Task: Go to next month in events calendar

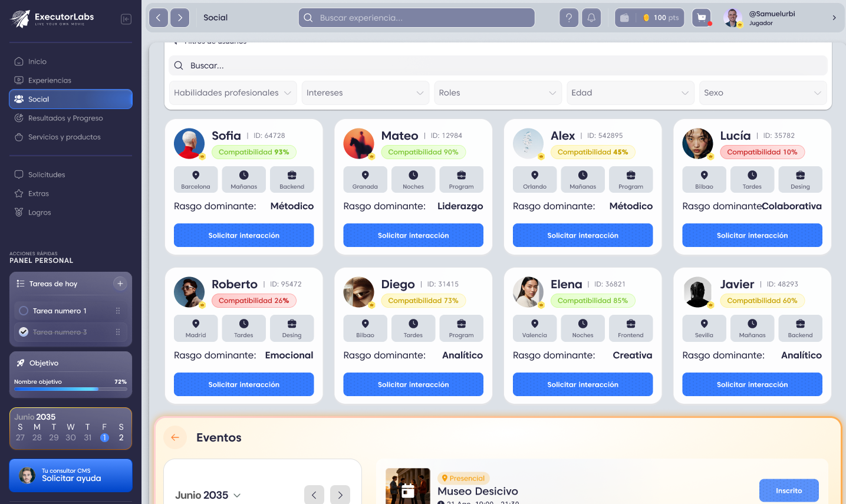Action: pos(340,495)
